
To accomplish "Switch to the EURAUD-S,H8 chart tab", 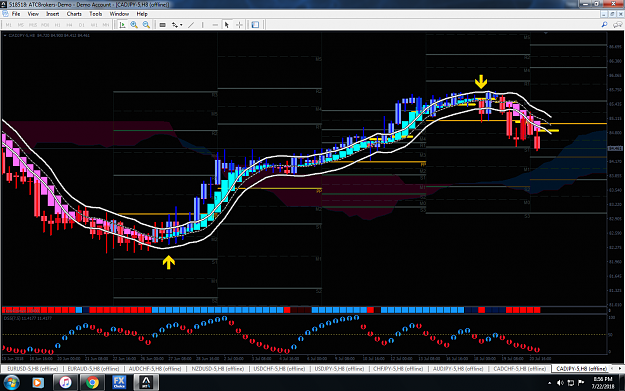I will coord(93,369).
